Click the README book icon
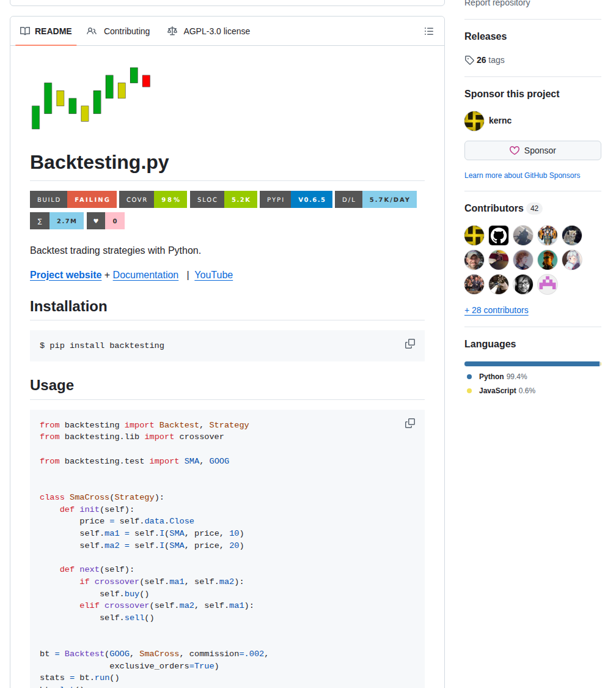The height and width of the screenshot is (688, 616). pyautogui.click(x=25, y=31)
